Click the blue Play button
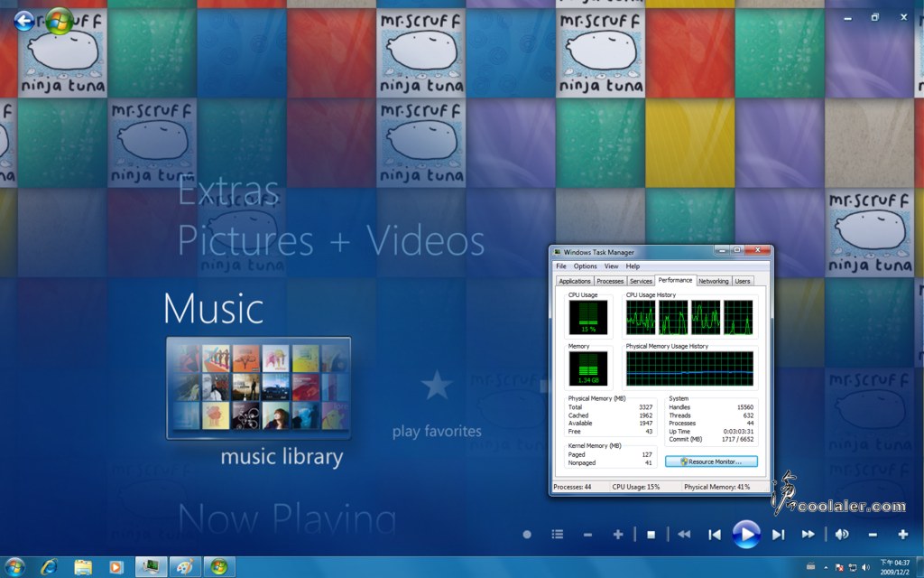924x578 pixels. coord(746,535)
